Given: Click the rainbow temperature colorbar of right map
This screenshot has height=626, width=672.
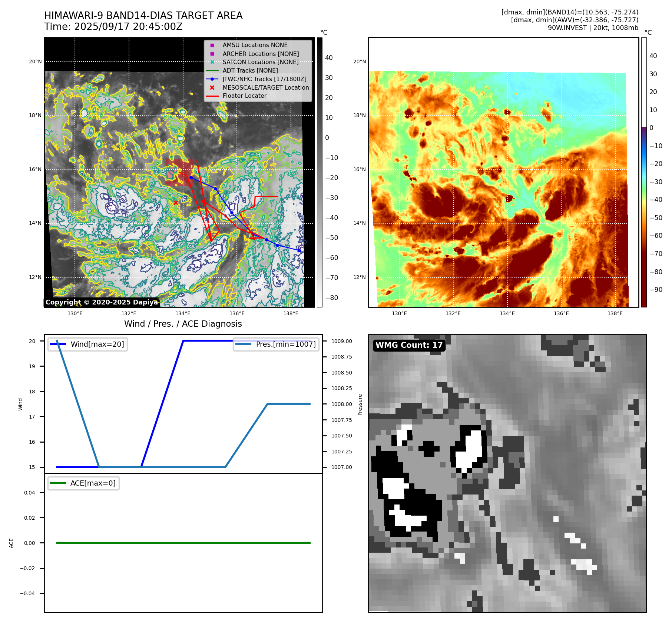Looking at the screenshot, I should [644, 172].
